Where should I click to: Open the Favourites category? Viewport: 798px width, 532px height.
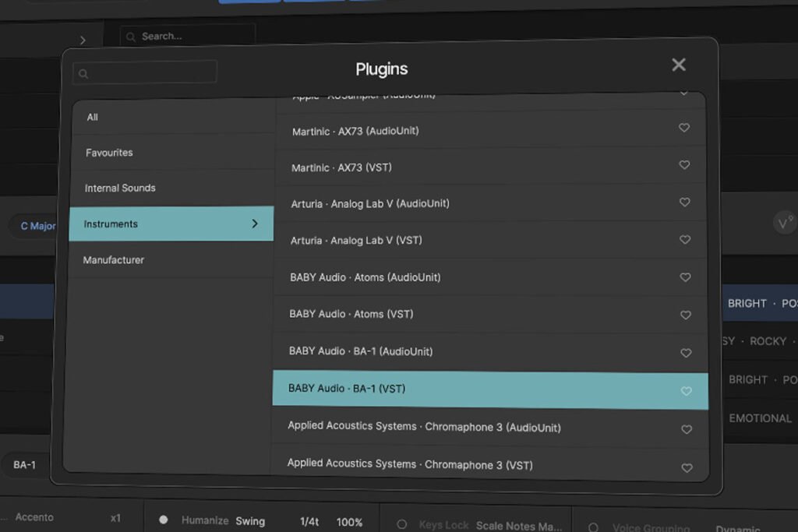[x=172, y=153]
